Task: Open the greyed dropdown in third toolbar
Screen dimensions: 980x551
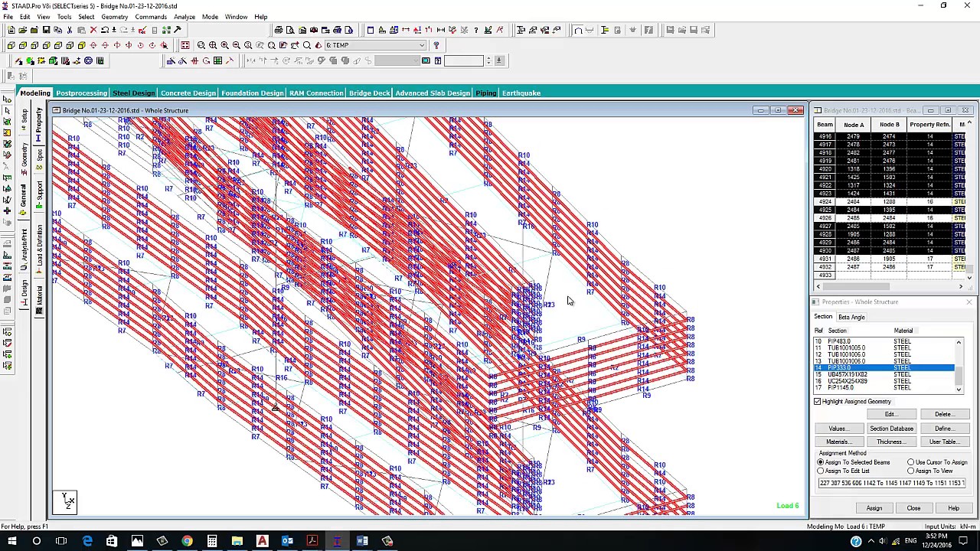Action: point(397,60)
